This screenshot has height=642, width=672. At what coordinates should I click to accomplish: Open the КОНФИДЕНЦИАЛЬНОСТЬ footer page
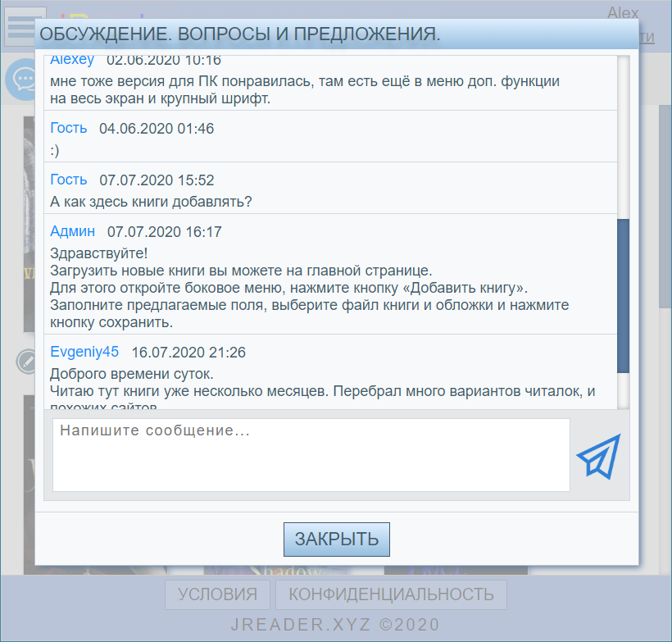point(393,594)
